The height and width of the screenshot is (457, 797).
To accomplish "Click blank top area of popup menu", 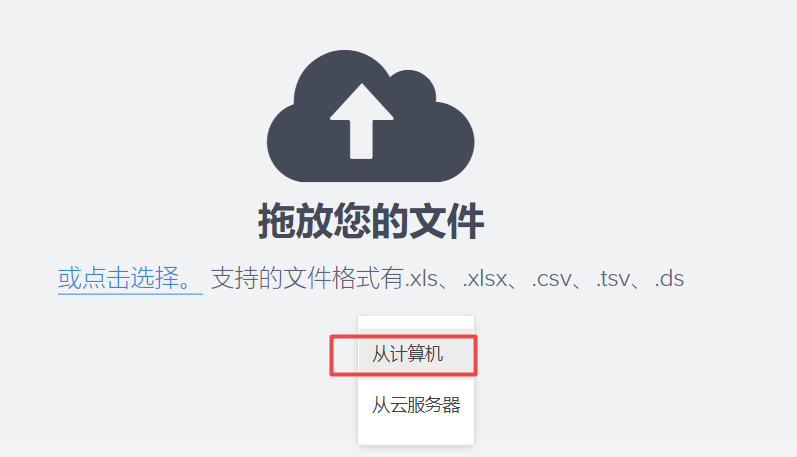I will pos(416,322).
